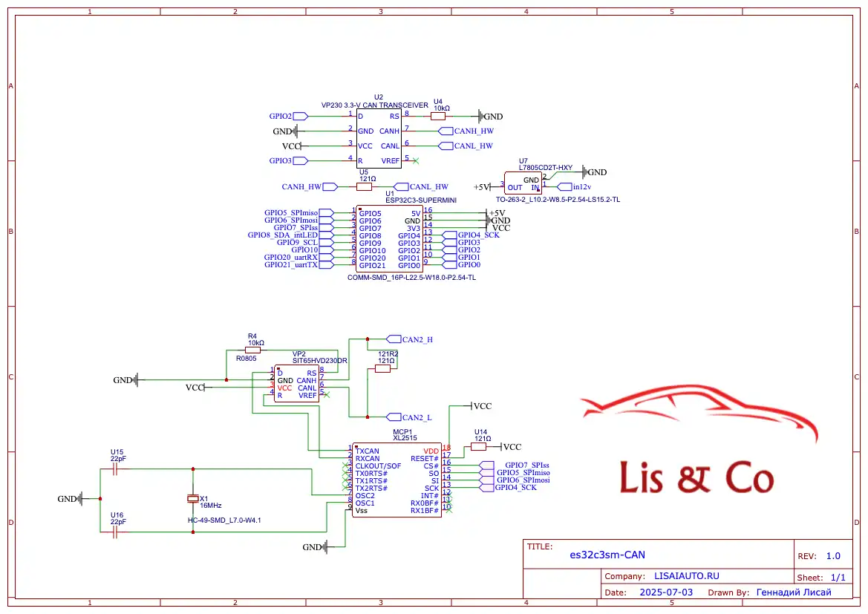Image resolution: width=868 pixels, height=614 pixels.
Task: Click the 'CLKOUT/SOF' pin label on MCP1
Action: tap(378, 466)
